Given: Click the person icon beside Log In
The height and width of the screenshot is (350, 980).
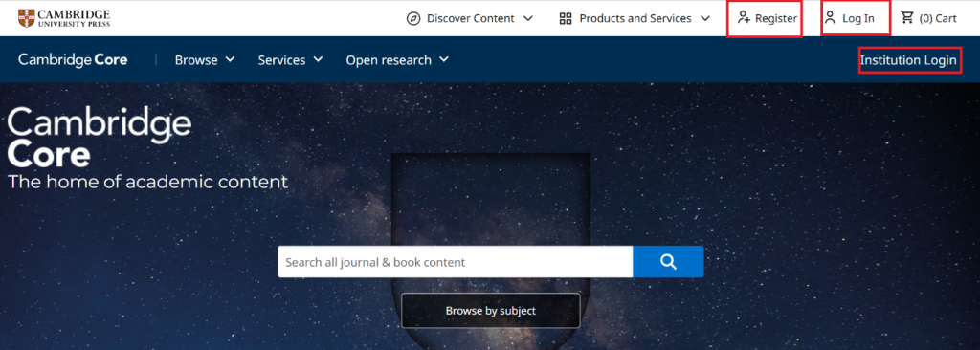Looking at the screenshot, I should [830, 17].
